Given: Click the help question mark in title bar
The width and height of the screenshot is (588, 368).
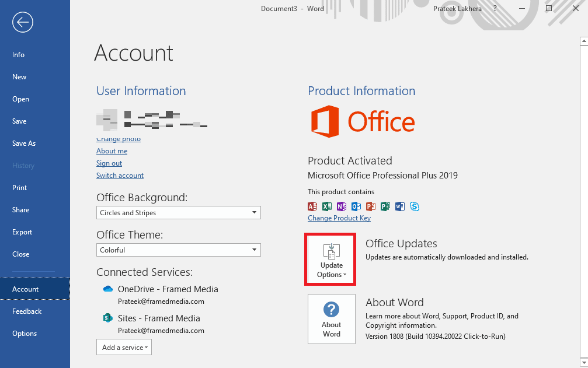Looking at the screenshot, I should pos(495,8).
